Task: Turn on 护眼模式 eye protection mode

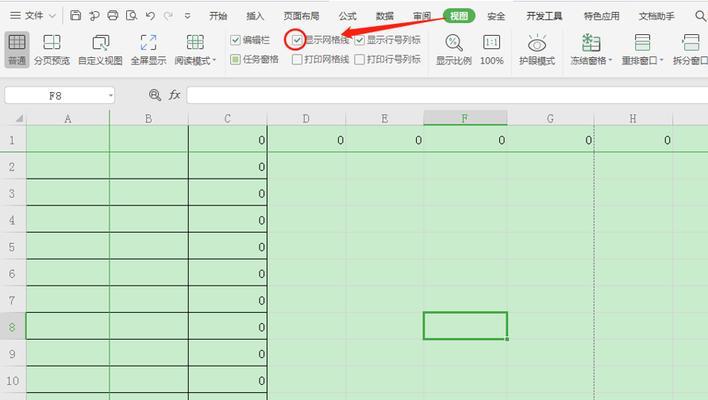Action: pos(537,50)
